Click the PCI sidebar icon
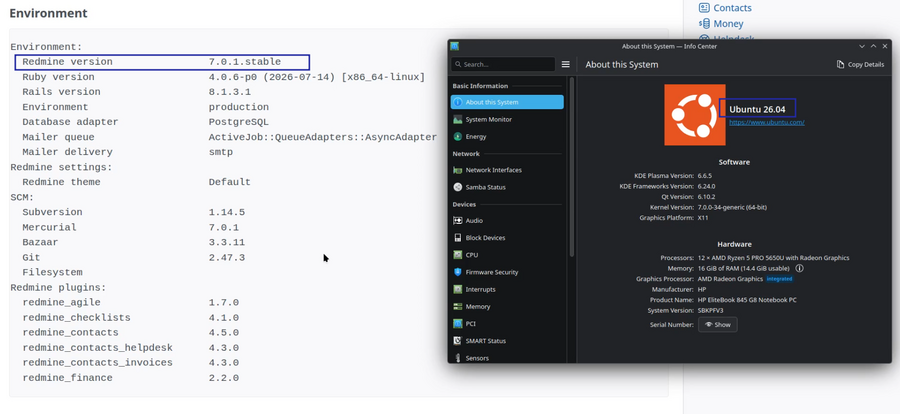 457,324
